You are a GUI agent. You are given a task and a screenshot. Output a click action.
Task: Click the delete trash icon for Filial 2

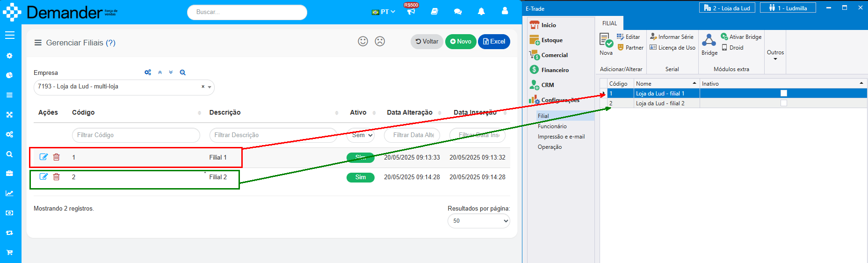56,176
